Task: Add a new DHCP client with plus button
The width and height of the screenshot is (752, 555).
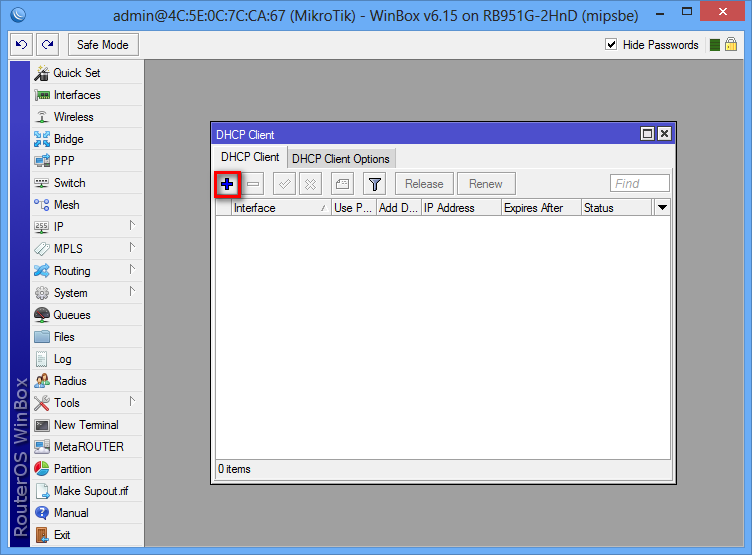Action: pos(227,184)
